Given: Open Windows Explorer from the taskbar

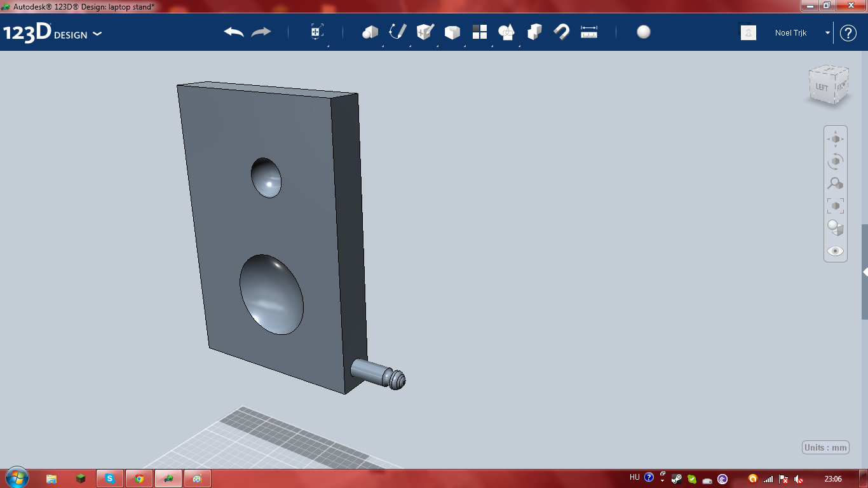Looking at the screenshot, I should click(x=51, y=478).
